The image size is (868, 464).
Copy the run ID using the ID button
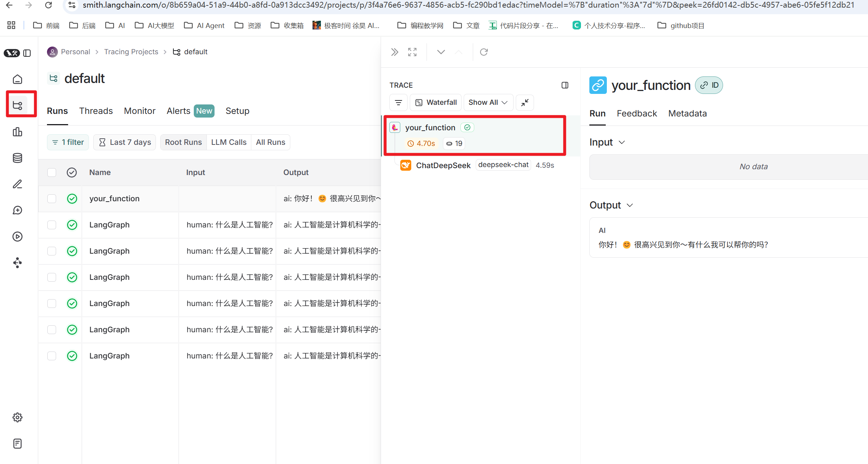tap(708, 85)
